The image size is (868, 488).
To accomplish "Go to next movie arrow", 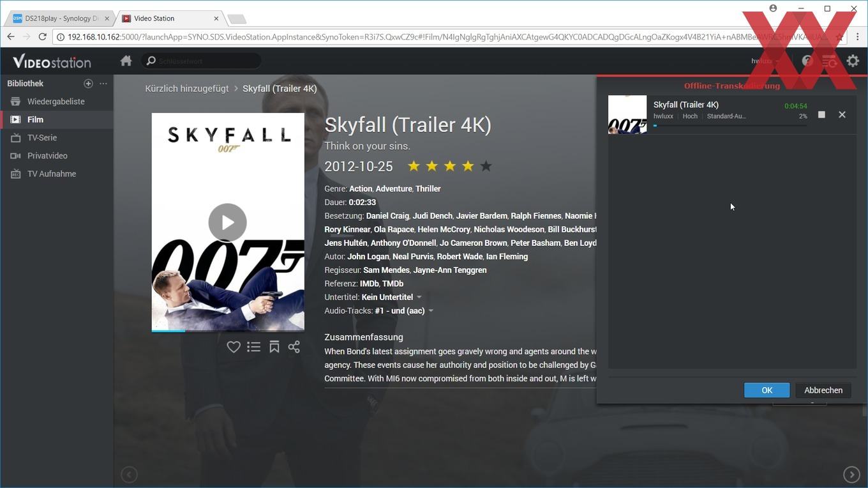I will [x=851, y=475].
